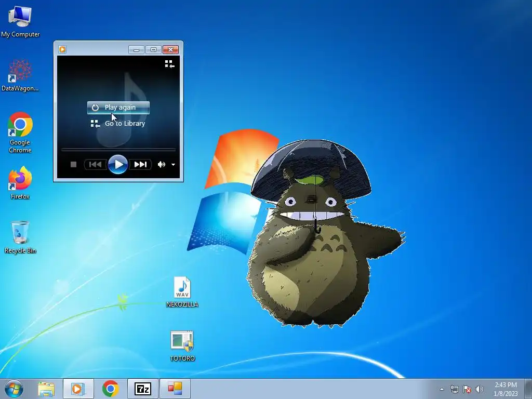This screenshot has height=399, width=532.
Task: Minimize the Media Player window
Action: click(x=137, y=50)
